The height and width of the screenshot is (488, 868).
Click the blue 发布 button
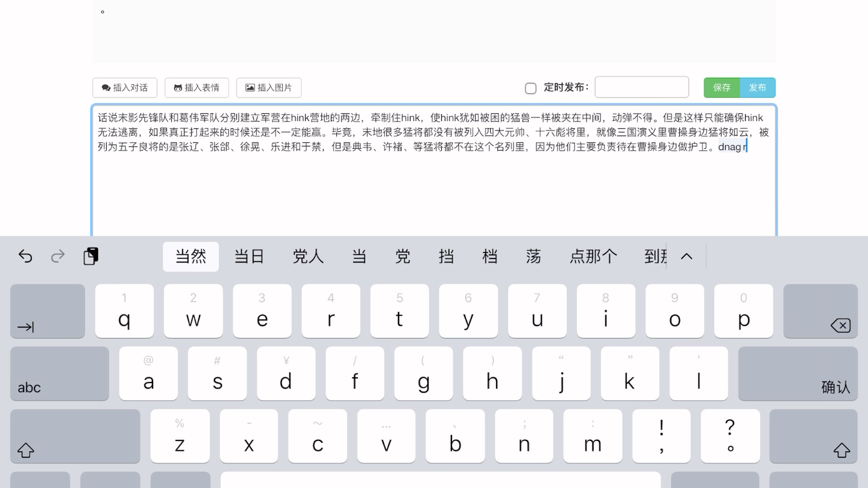[x=758, y=87]
